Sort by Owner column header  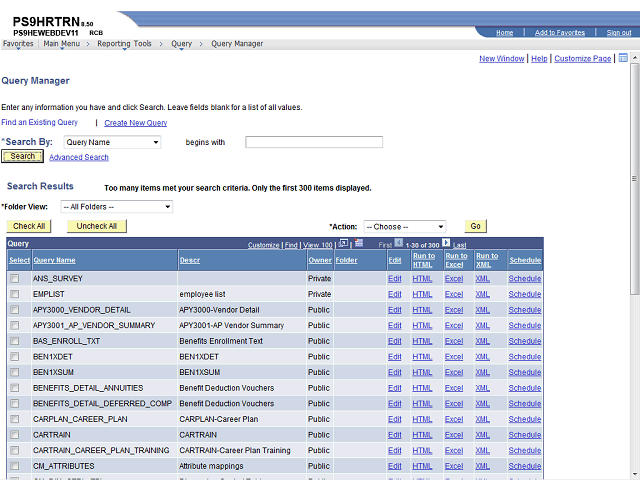coord(320,260)
